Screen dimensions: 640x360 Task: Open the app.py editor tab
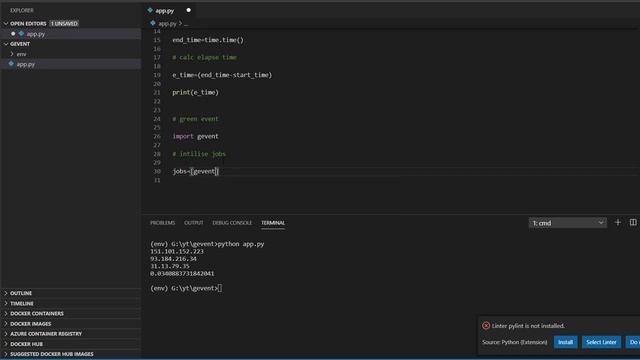coord(169,11)
